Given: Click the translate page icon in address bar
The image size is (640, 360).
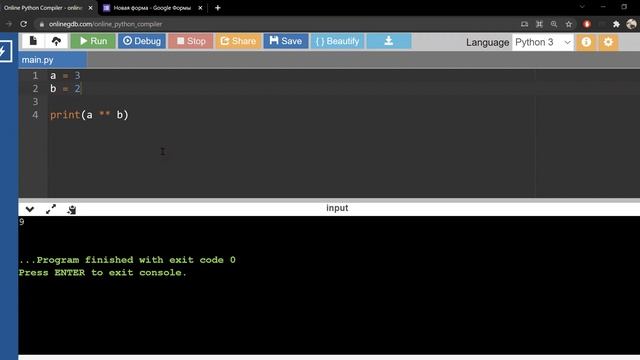Looking at the screenshot, I should coord(539,24).
